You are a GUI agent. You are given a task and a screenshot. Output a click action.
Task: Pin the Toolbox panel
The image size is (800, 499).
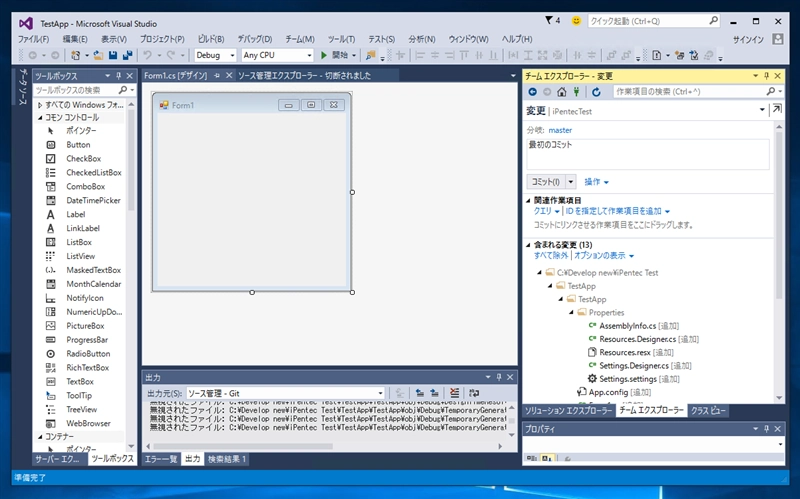118,76
